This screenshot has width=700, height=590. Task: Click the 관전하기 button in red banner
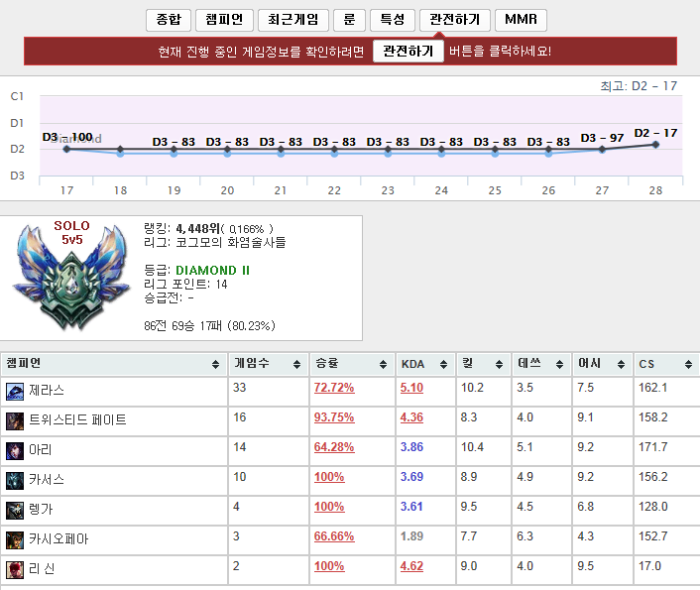[408, 51]
